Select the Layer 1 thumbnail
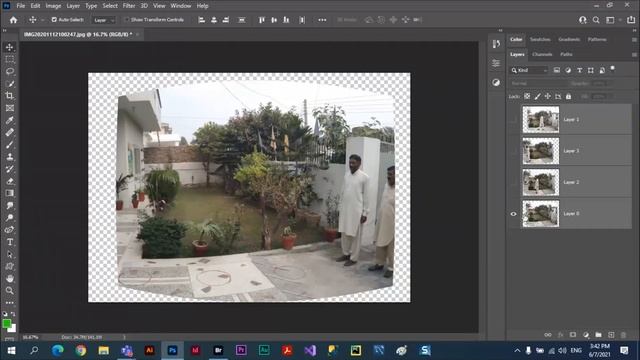Viewport: 640px width, 360px height. click(x=541, y=120)
